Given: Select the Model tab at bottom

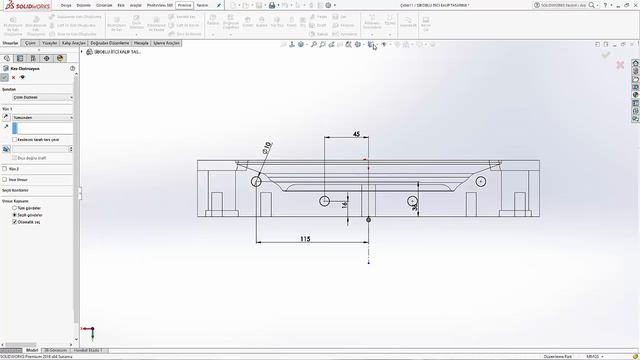Looking at the screenshot, I should click(x=32, y=350).
